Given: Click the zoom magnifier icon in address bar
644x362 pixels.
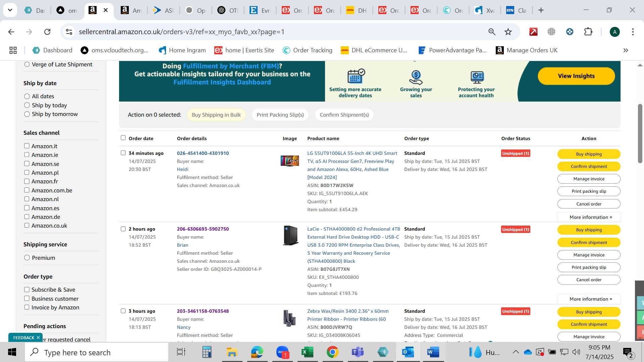Looking at the screenshot, I should pos(492,32).
